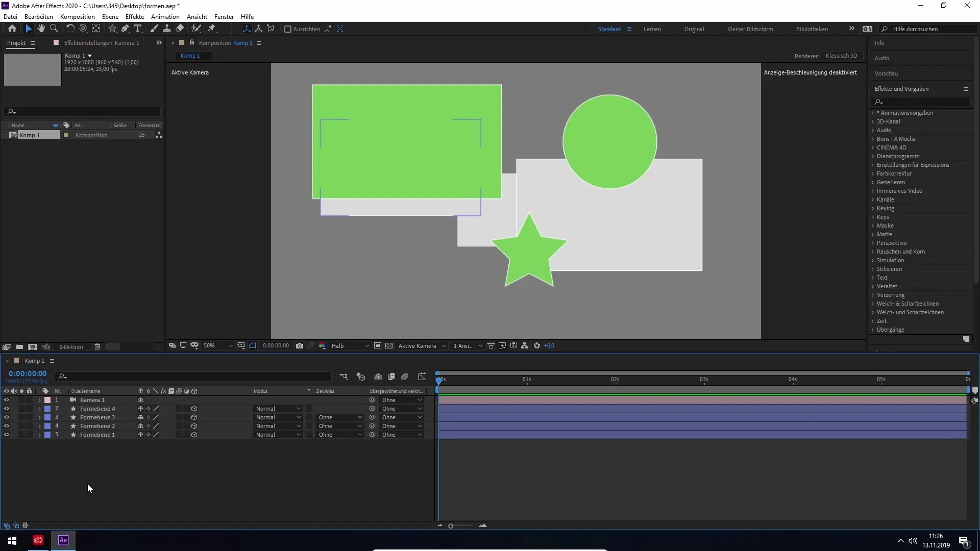Hide the Formebene 1 layer
Image resolution: width=980 pixels, height=551 pixels.
click(7, 435)
